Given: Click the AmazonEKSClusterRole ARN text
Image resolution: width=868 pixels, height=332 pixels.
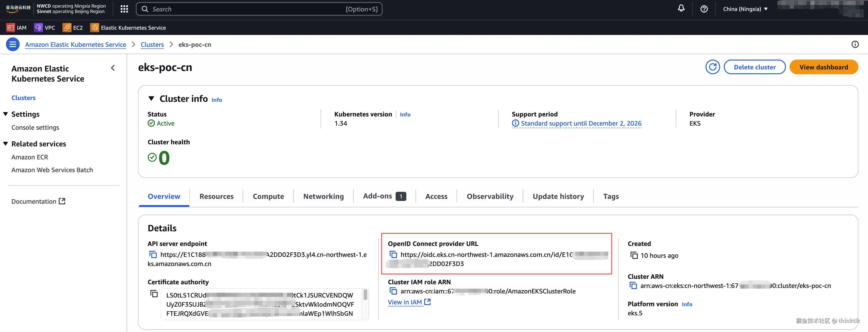Looking at the screenshot, I should [x=488, y=291].
